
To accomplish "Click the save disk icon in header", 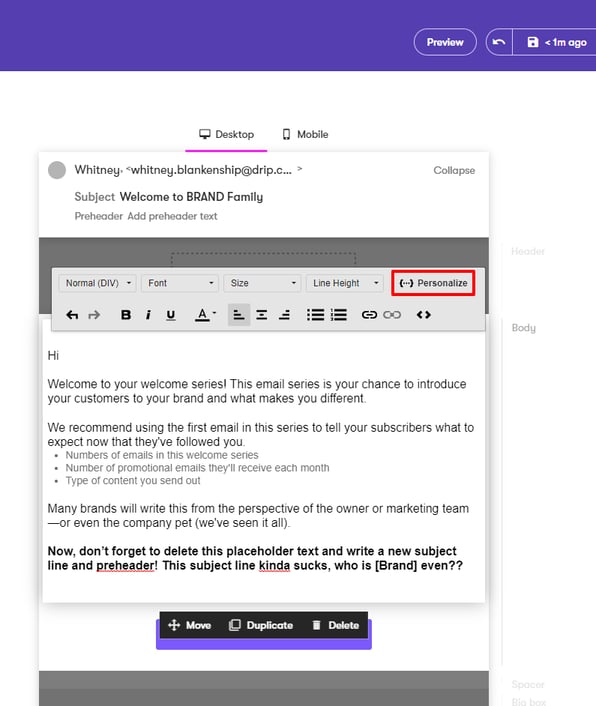I will (x=533, y=42).
